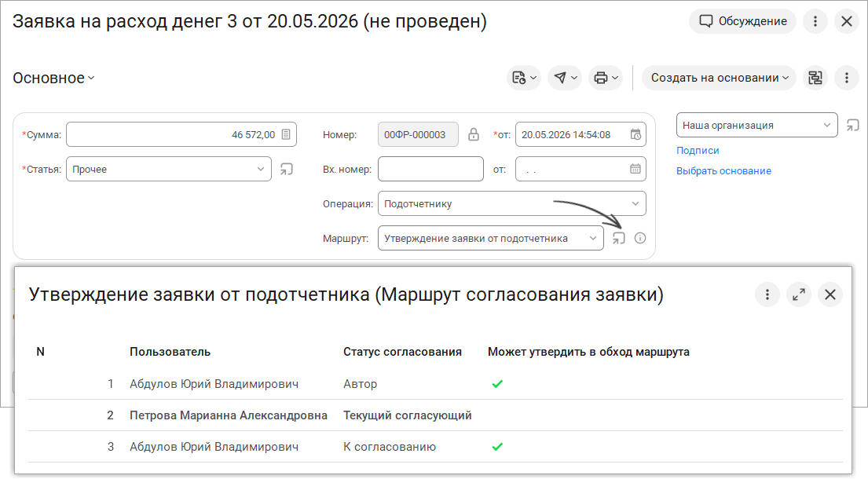This screenshot has width=868, height=479.
Task: Click the Вх. номер input field
Action: click(x=430, y=170)
